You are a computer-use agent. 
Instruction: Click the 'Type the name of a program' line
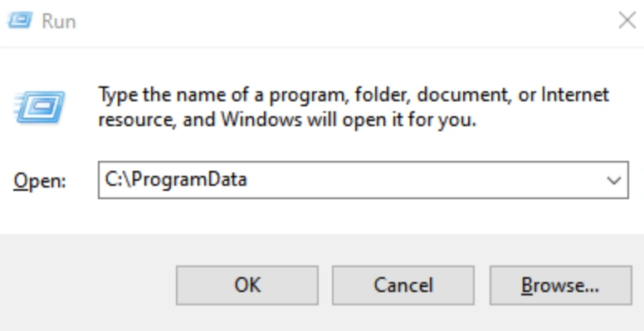(x=354, y=95)
